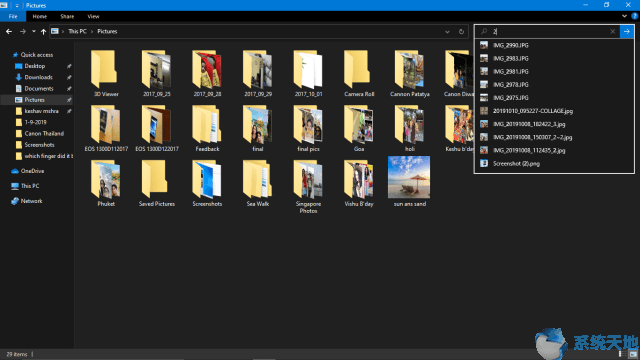640x360 pixels.
Task: Open the final pics folder
Action: (x=308, y=129)
